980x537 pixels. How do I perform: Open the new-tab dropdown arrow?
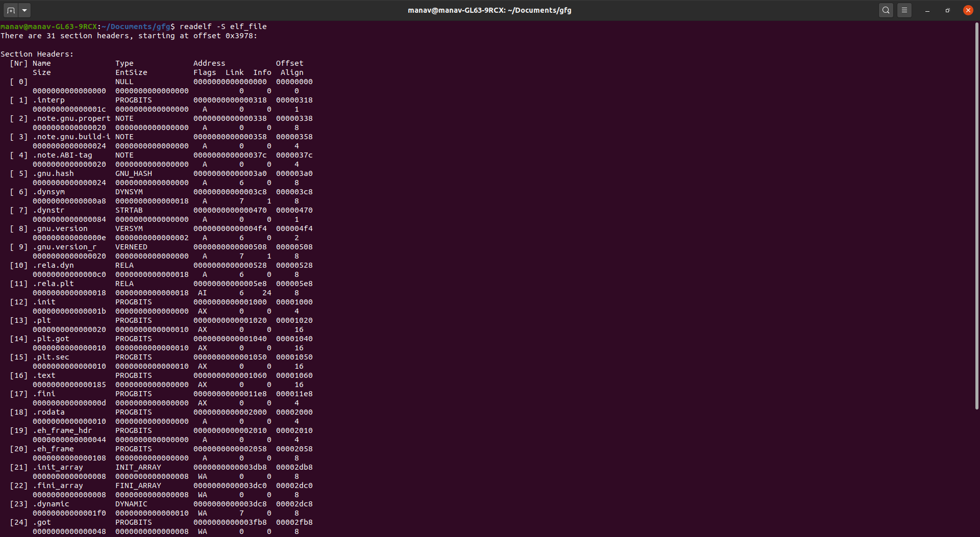pos(24,10)
